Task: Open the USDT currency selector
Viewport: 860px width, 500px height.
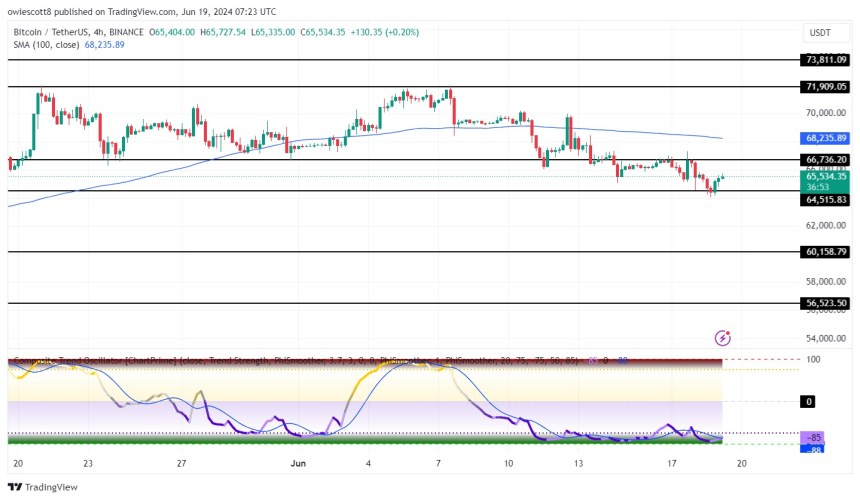Action: (819, 33)
